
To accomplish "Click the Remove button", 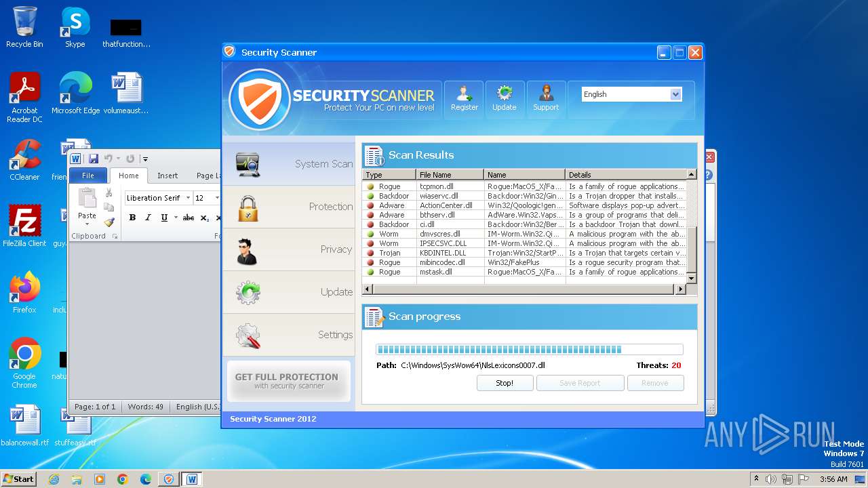I will point(655,383).
